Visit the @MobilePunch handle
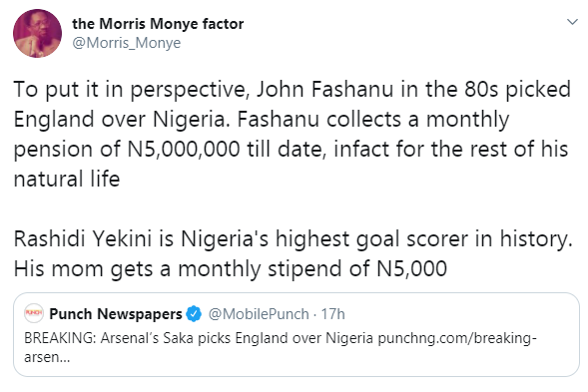This screenshot has height=392, width=588. click(259, 314)
